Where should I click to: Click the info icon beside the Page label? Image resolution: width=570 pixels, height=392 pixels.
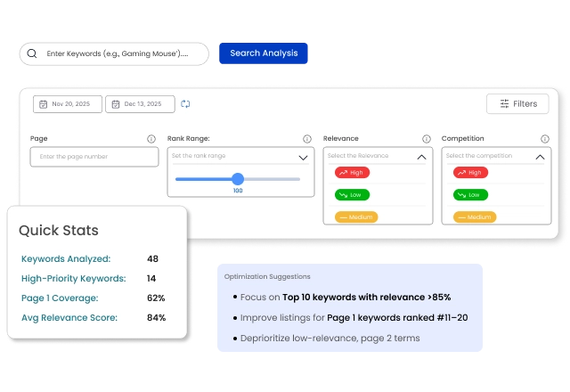pos(151,139)
